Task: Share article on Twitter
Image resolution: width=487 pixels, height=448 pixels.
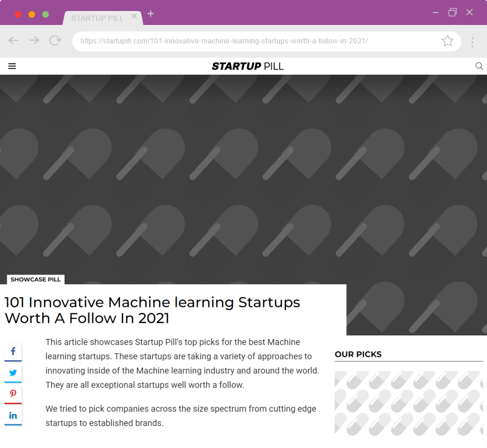Action: (13, 373)
